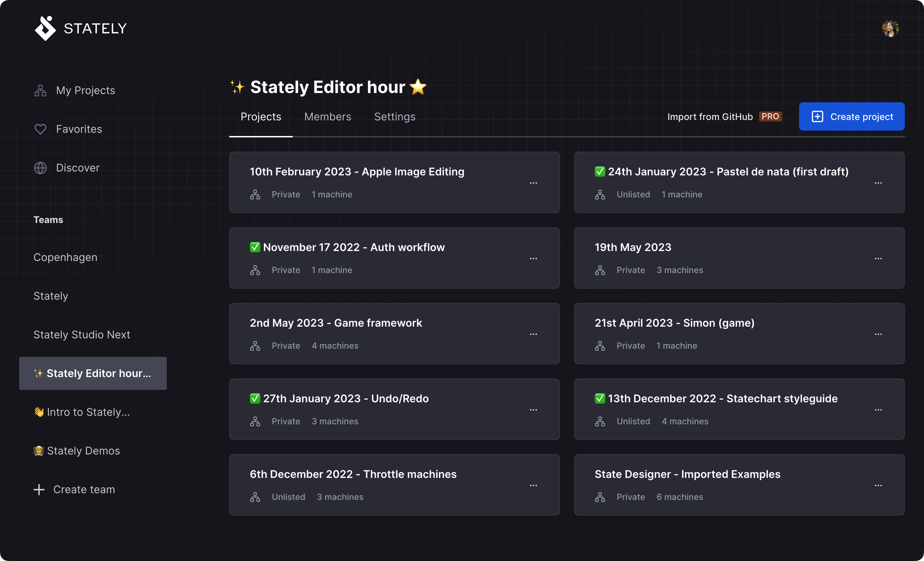Click the user avatar in the top right

(891, 28)
